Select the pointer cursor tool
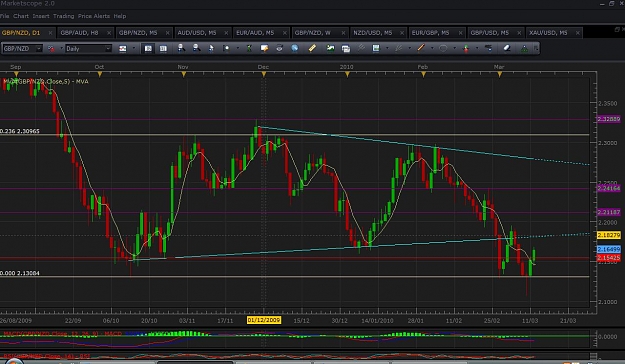 [211, 49]
